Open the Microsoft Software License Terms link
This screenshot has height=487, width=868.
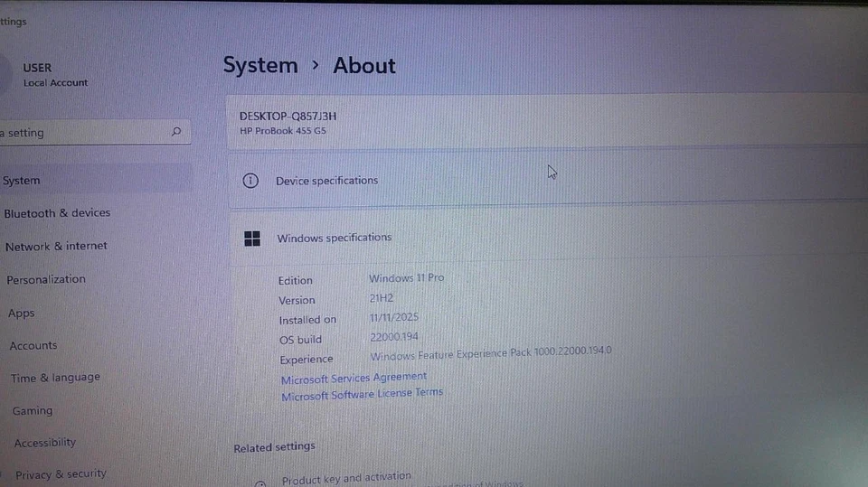[362, 394]
